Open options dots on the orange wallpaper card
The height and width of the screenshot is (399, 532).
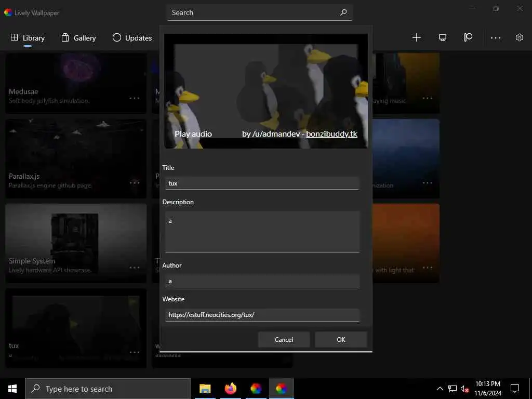[x=428, y=268]
